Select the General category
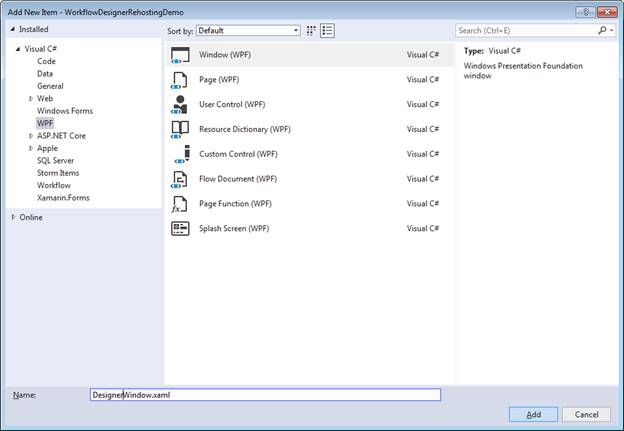 pyautogui.click(x=50, y=86)
